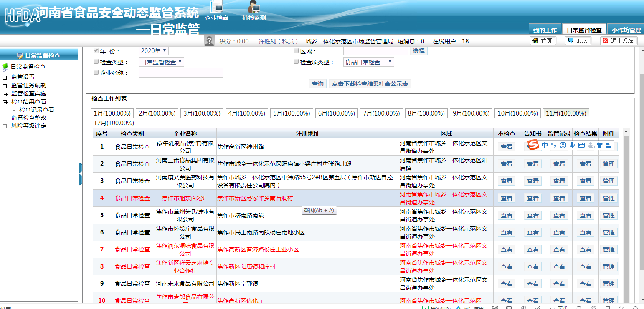Open 检查记录查看 in the sidebar tree
Image resolution: width=644 pixels, height=309 pixels.
[37, 110]
